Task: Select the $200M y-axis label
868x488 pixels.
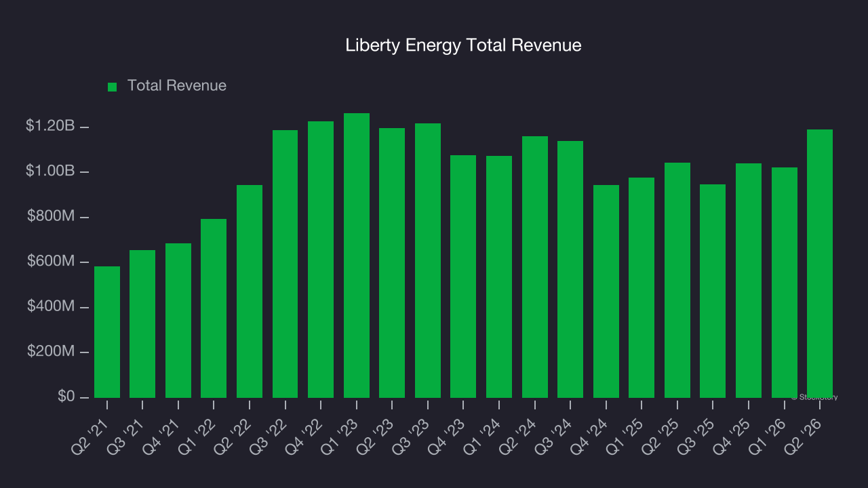Action: pyautogui.click(x=51, y=351)
